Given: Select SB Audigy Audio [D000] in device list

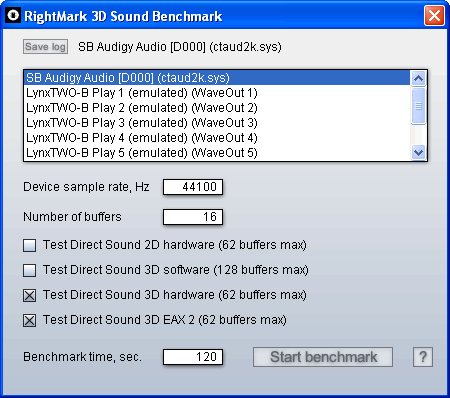Looking at the screenshot, I should tap(217, 78).
